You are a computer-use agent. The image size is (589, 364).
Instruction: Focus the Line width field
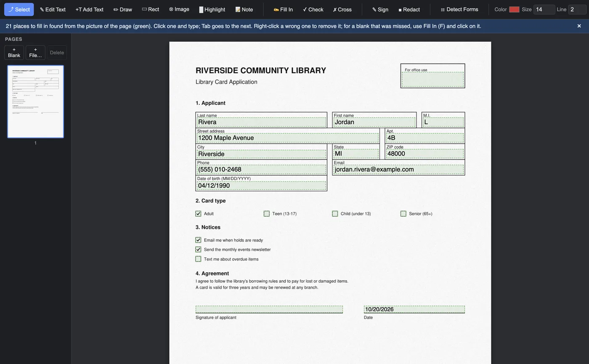(577, 9)
